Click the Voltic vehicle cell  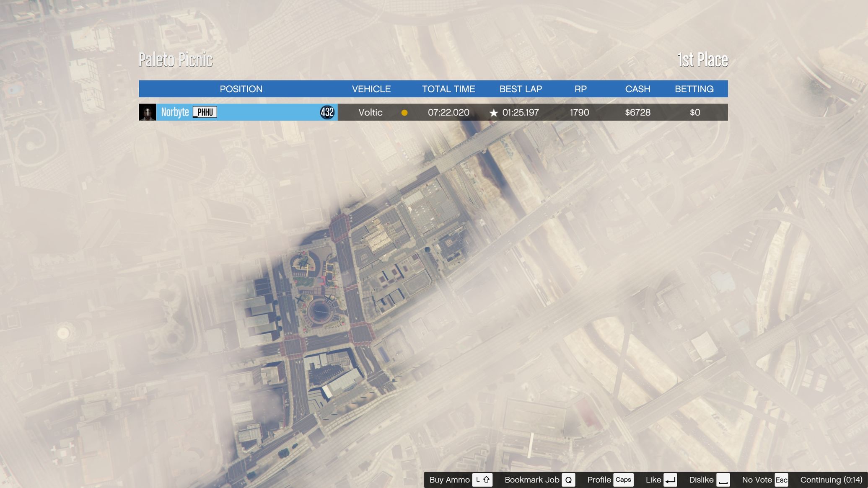click(x=371, y=112)
